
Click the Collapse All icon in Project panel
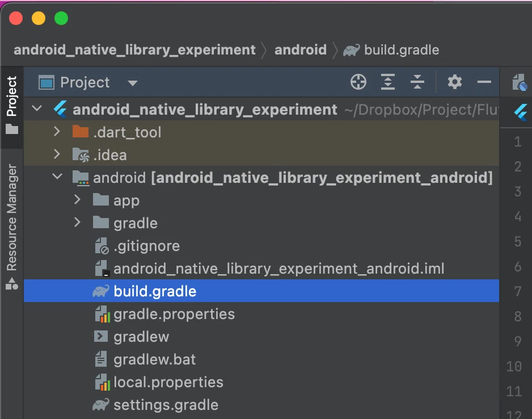click(417, 82)
